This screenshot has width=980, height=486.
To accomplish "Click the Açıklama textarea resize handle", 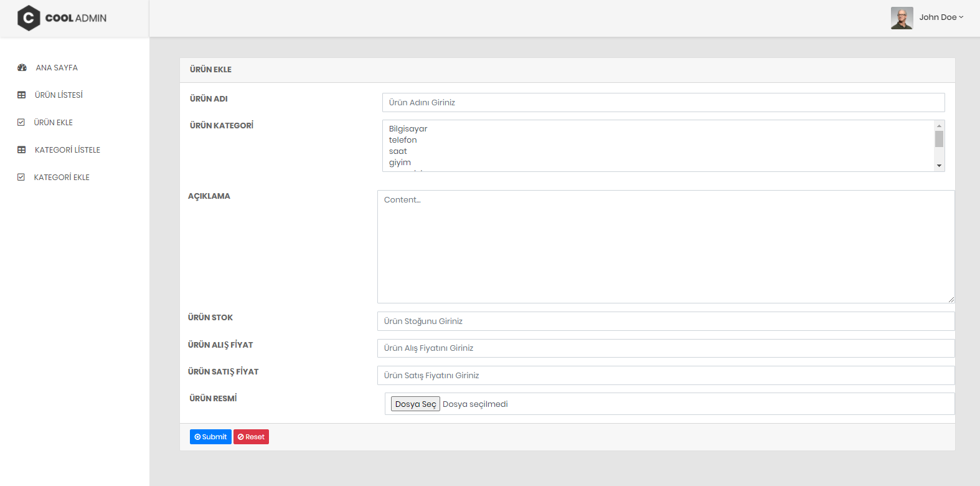I will click(951, 300).
